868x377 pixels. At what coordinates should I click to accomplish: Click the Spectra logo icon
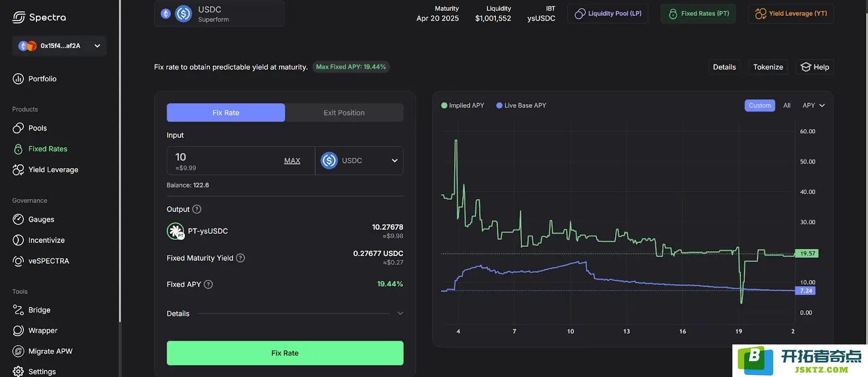pyautogui.click(x=18, y=17)
